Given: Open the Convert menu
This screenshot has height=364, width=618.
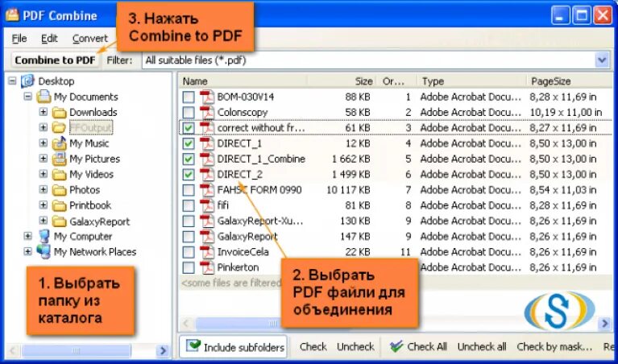Looking at the screenshot, I should point(90,39).
